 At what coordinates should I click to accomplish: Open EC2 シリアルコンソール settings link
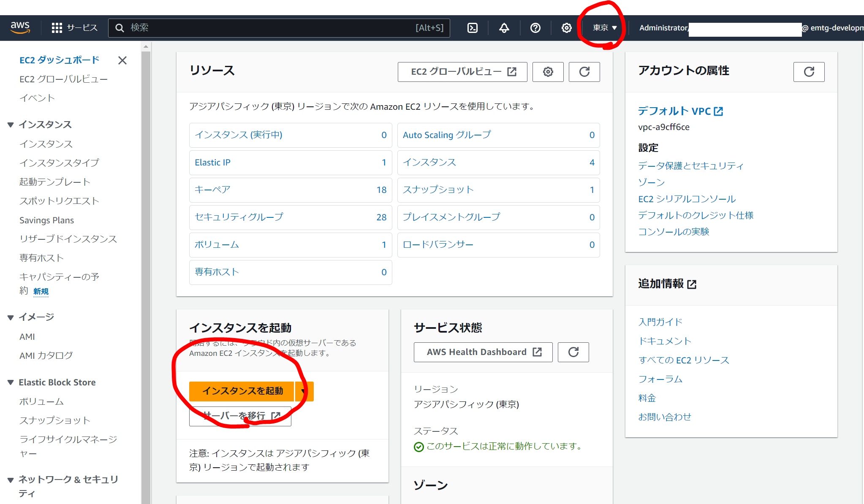click(x=687, y=199)
